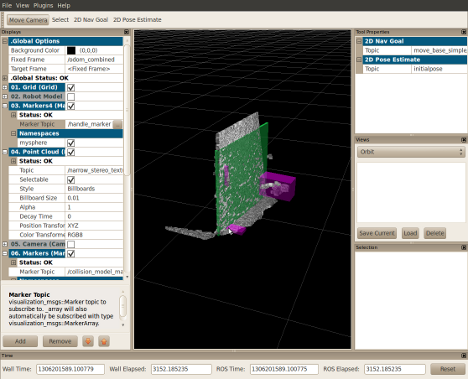
Task: Select the 2D Nav Goal tool
Action: coord(91,20)
